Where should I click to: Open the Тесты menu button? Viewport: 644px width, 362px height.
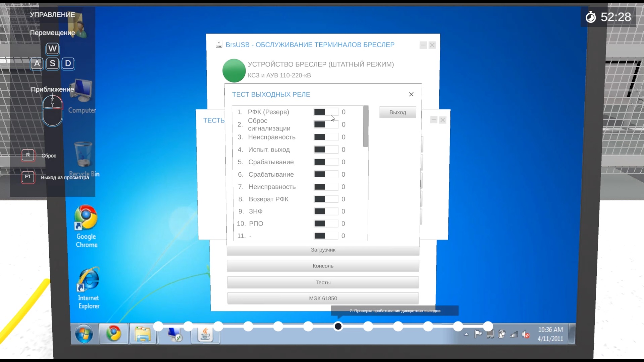pos(323,283)
